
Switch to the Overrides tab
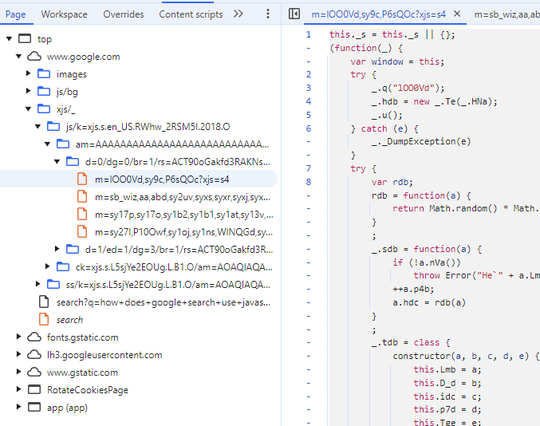point(123,14)
